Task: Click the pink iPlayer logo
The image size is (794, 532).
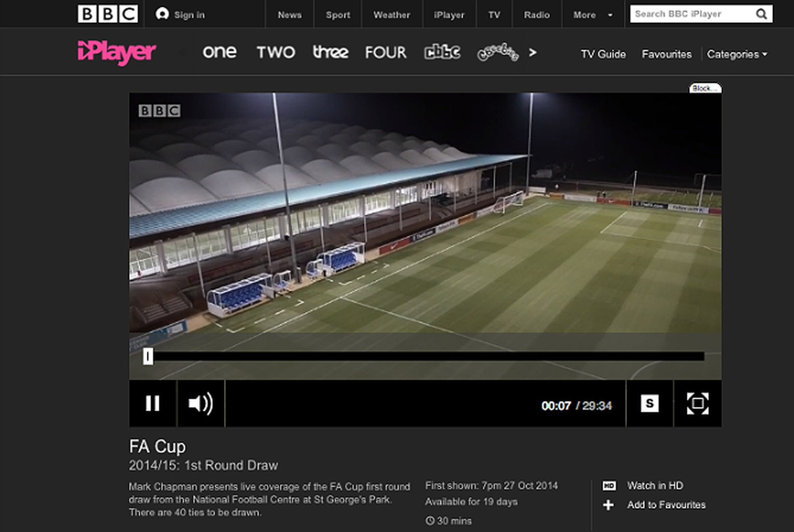Action: coord(117,52)
